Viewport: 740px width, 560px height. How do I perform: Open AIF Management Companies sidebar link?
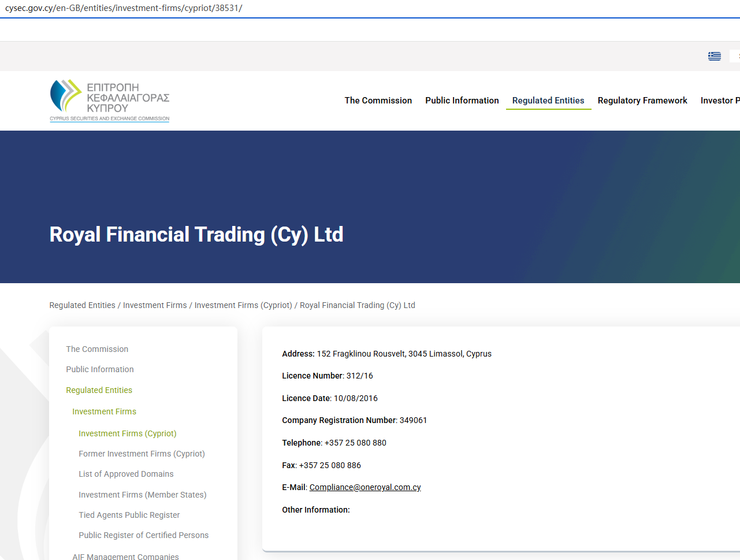point(125,557)
